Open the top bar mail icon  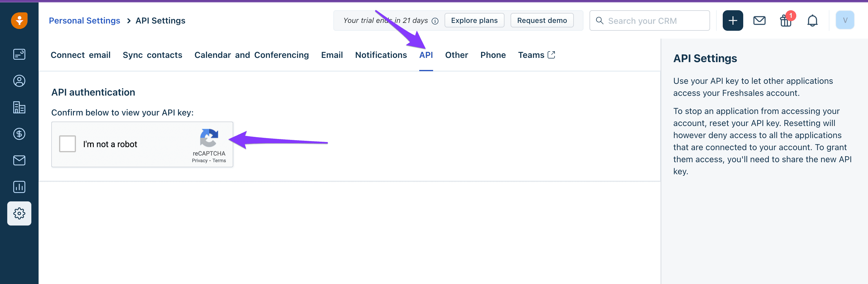[759, 21]
